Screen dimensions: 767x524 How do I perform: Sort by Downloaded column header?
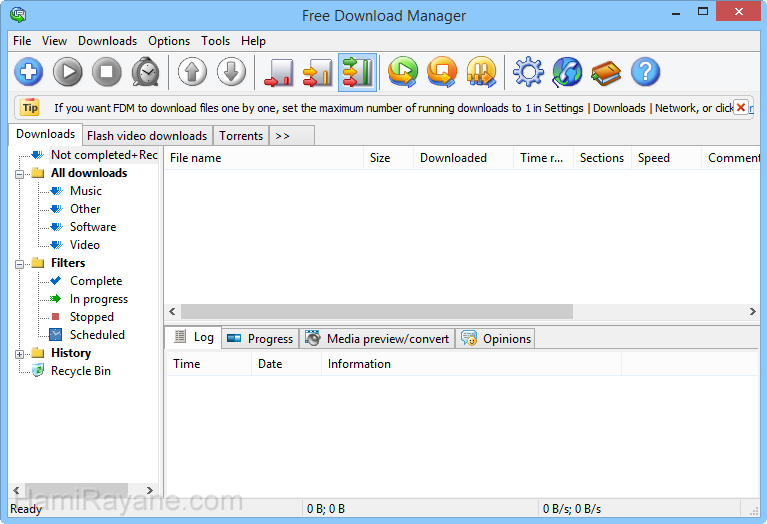click(x=463, y=158)
